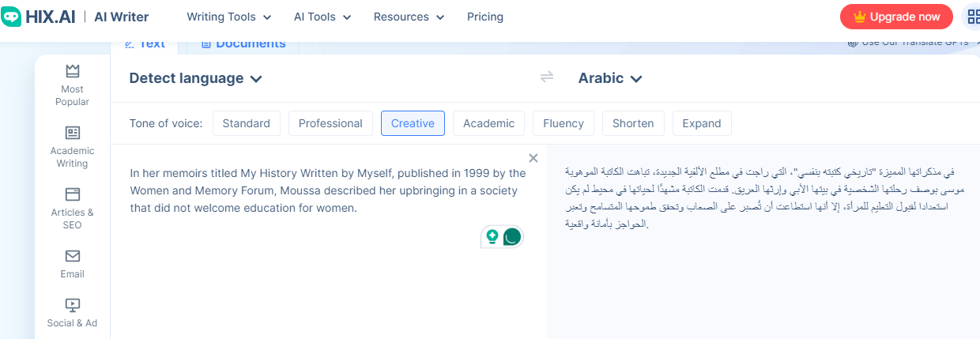The image size is (980, 339).
Task: Open the Writing Tools menu
Action: (x=229, y=17)
